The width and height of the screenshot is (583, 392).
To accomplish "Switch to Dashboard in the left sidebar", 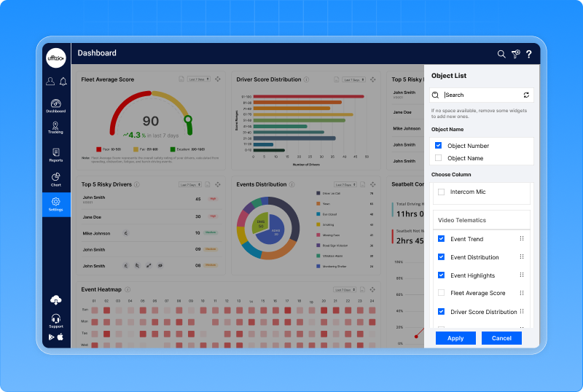I will pyautogui.click(x=55, y=106).
